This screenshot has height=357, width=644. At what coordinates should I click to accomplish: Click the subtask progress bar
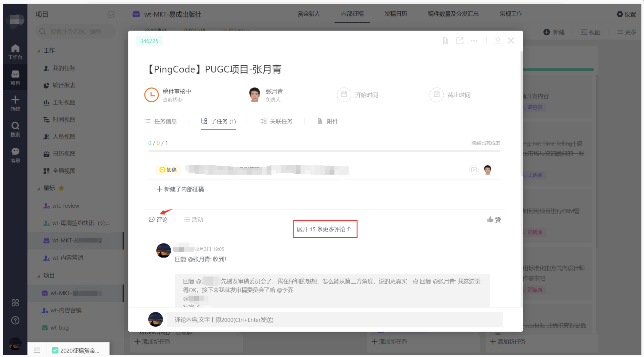tap(324, 151)
